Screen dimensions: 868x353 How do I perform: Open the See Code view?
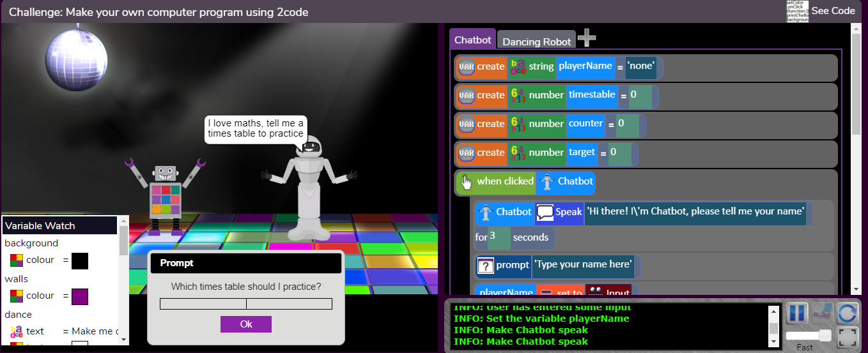pyautogui.click(x=833, y=11)
